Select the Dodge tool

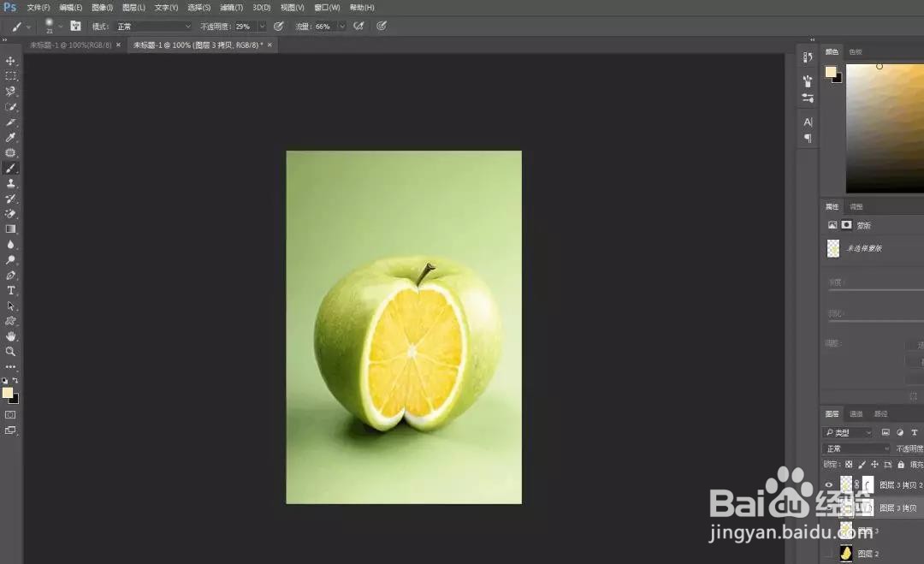coord(10,260)
